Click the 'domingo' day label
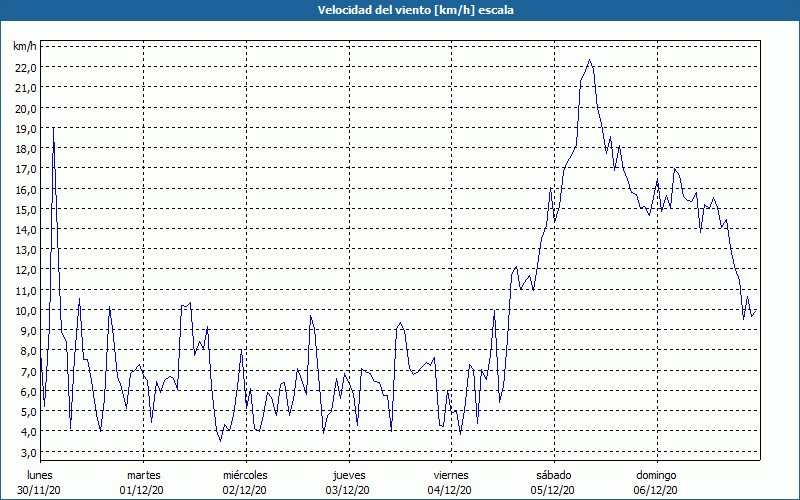800x500 pixels. pyautogui.click(x=656, y=475)
